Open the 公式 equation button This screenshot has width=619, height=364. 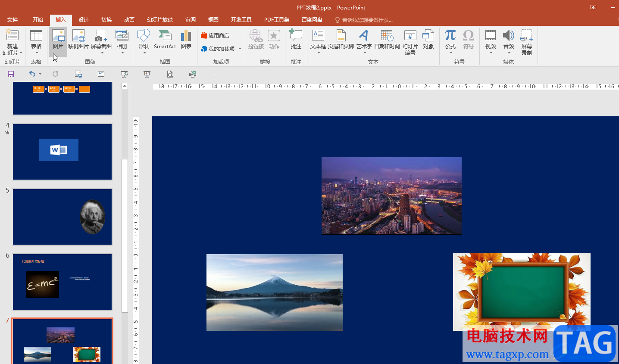pos(450,42)
